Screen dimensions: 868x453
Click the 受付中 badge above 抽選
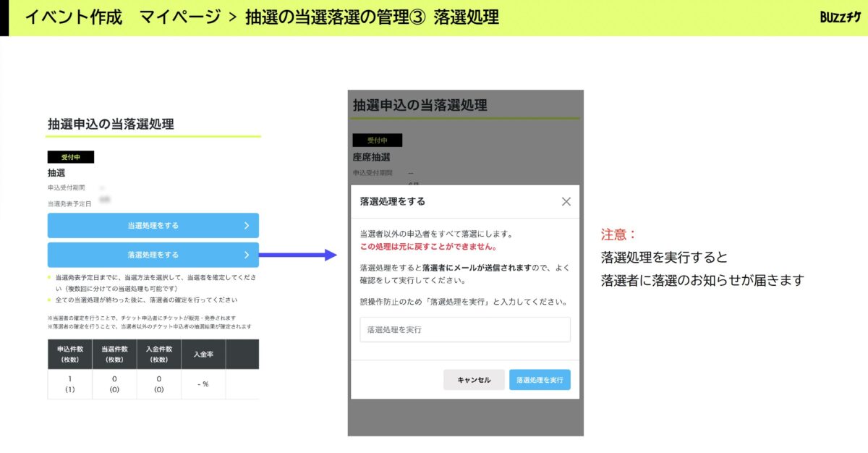[x=71, y=157]
